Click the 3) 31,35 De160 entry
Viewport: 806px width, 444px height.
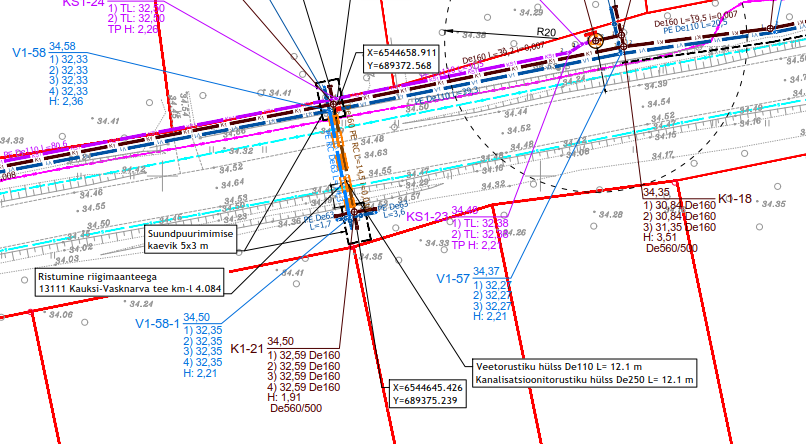(680, 227)
